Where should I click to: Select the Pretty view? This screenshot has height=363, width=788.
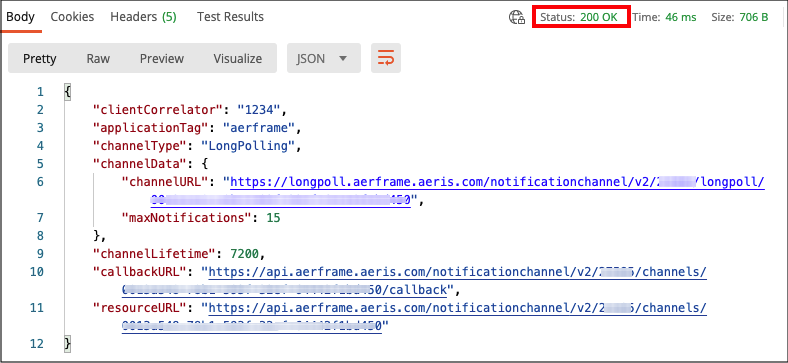click(40, 58)
